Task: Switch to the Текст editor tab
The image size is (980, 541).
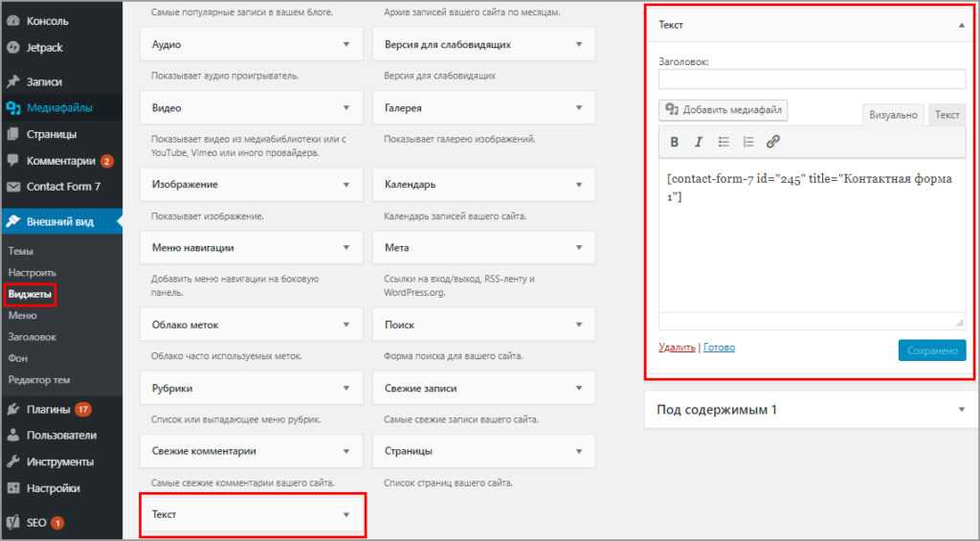Action: (x=947, y=115)
